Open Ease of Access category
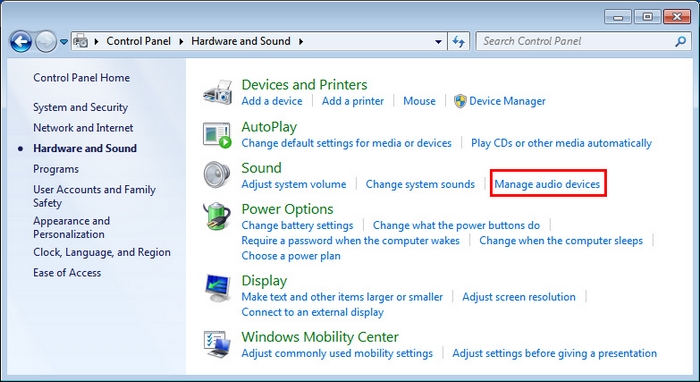 67,273
